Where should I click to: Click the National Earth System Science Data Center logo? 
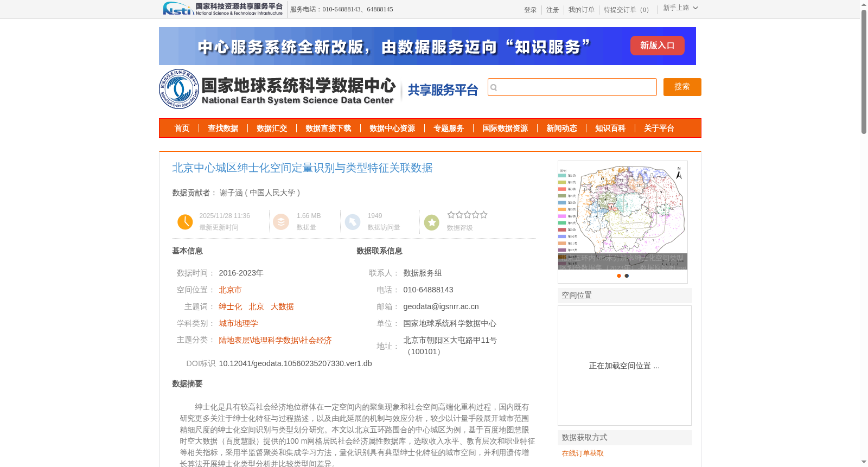click(277, 89)
